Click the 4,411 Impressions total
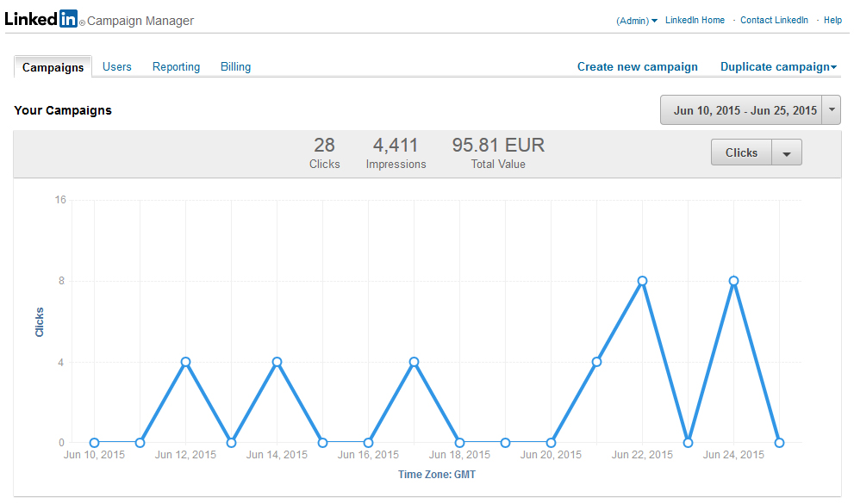This screenshot has width=854, height=504. pos(396,153)
